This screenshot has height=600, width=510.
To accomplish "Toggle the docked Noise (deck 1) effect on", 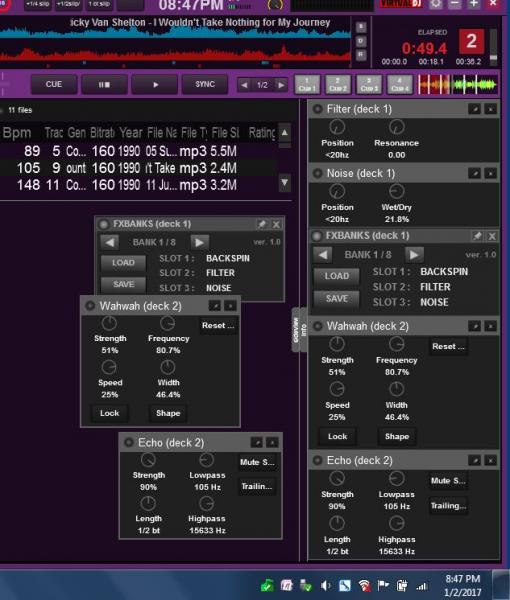I will tap(318, 173).
